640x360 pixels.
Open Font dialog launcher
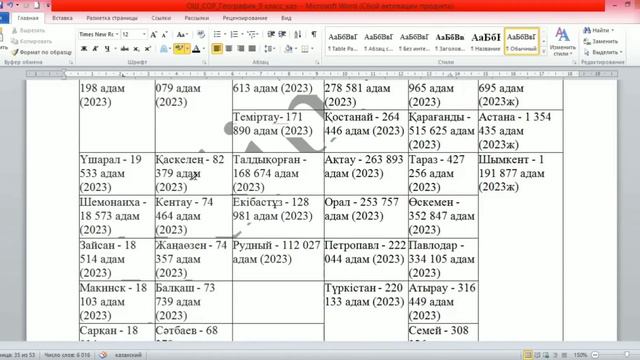[204, 62]
